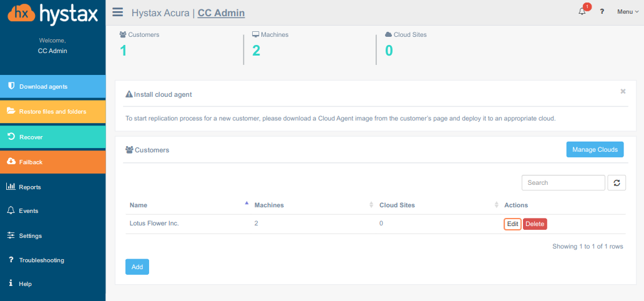Open the notifications bell icon
This screenshot has width=644, height=301.
(x=582, y=11)
